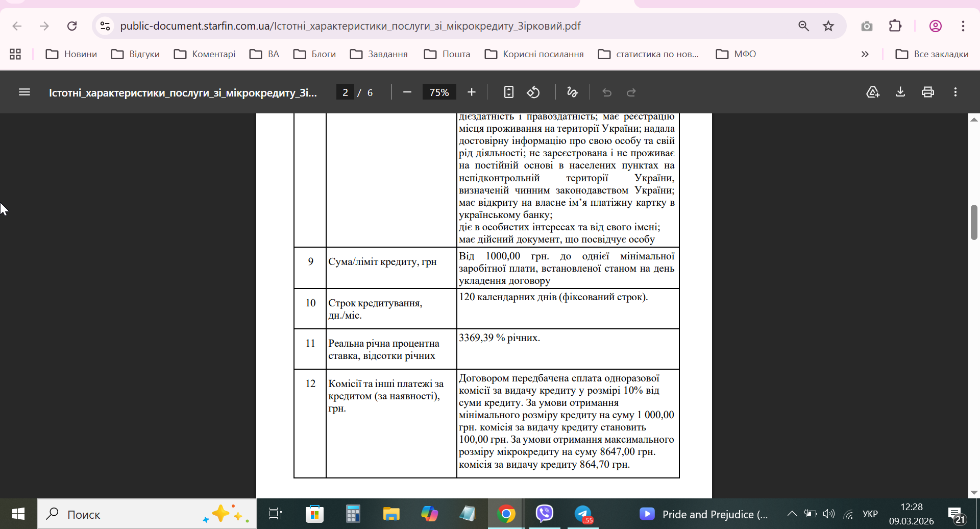This screenshot has width=980, height=529.
Task: Click the fit to page button
Action: point(508,92)
